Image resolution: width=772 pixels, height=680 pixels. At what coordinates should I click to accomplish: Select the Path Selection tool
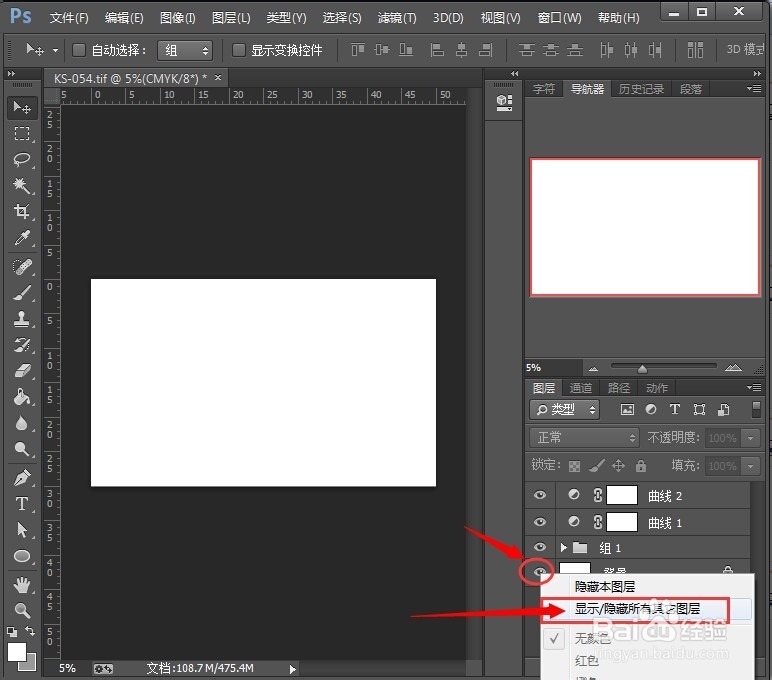pyautogui.click(x=22, y=530)
